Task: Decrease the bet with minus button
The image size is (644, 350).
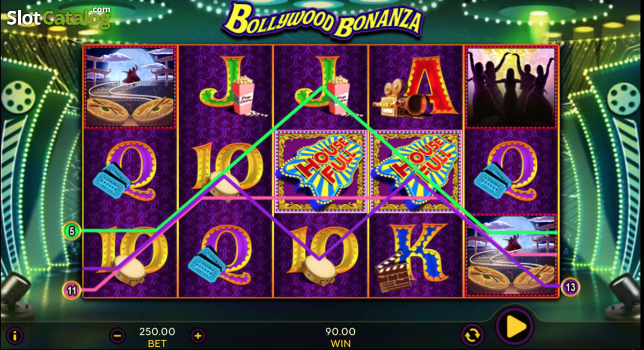Action: coord(118,336)
